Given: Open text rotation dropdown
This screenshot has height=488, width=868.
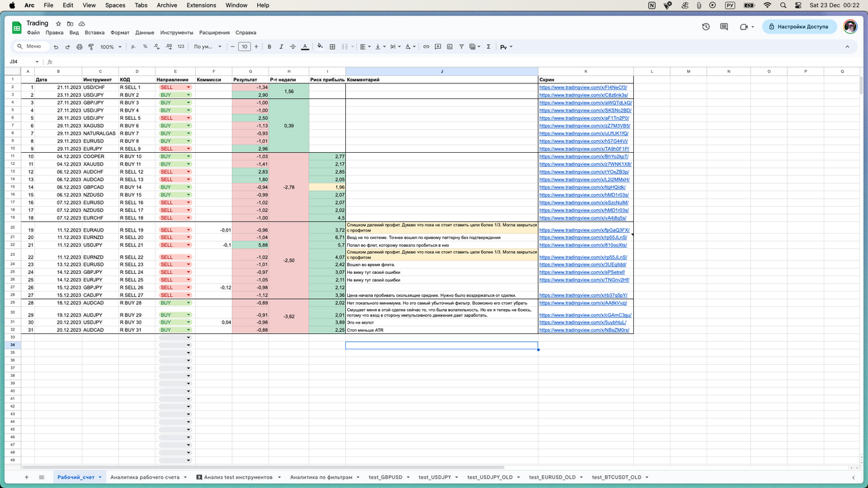Looking at the screenshot, I should (410, 47).
